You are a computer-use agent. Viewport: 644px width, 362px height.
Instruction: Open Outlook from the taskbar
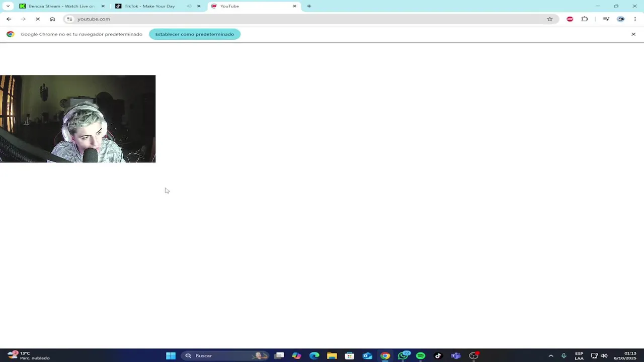pyautogui.click(x=367, y=356)
